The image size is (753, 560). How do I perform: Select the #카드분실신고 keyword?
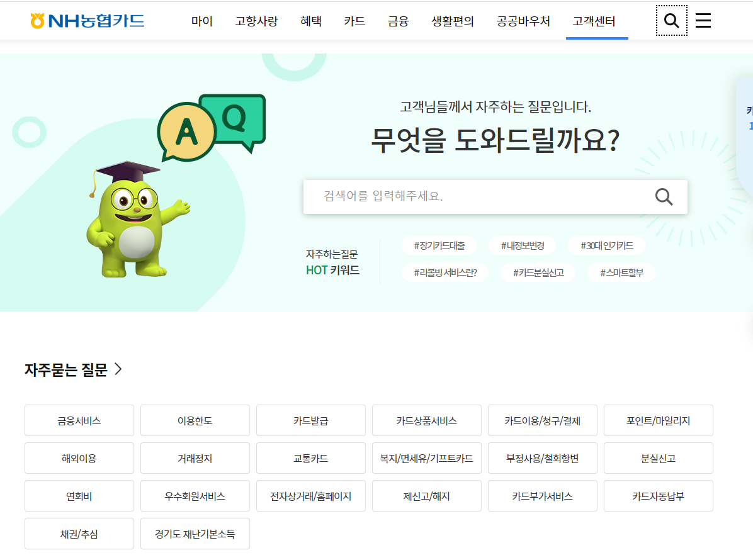[538, 272]
